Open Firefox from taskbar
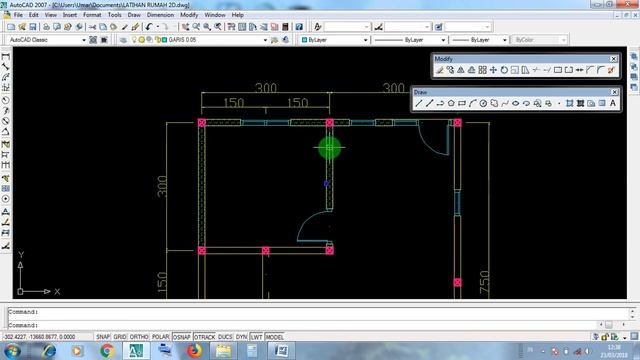This screenshot has height=360, width=640. (194, 351)
